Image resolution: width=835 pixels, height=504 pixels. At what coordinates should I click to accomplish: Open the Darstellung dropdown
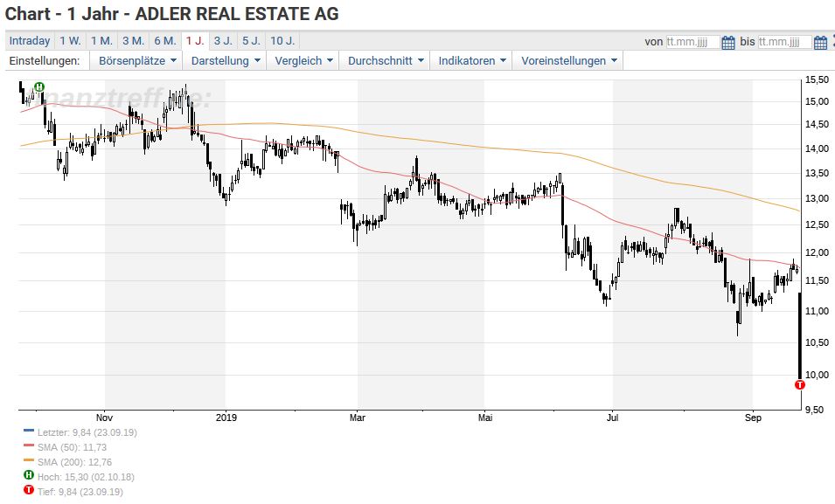pyautogui.click(x=224, y=60)
